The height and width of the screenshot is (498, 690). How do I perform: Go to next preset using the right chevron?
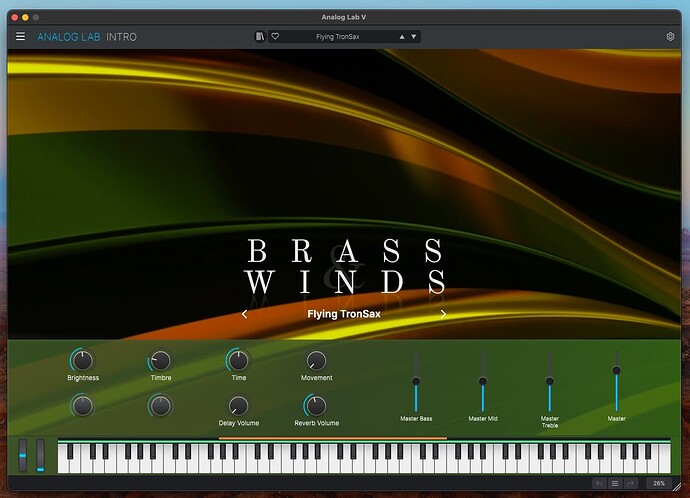pos(443,314)
